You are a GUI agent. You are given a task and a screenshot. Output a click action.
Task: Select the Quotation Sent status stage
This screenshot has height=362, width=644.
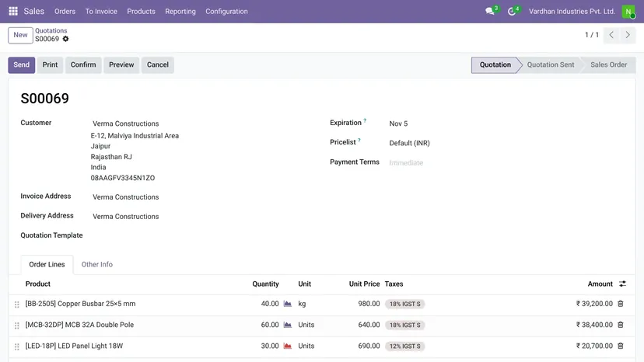click(551, 64)
